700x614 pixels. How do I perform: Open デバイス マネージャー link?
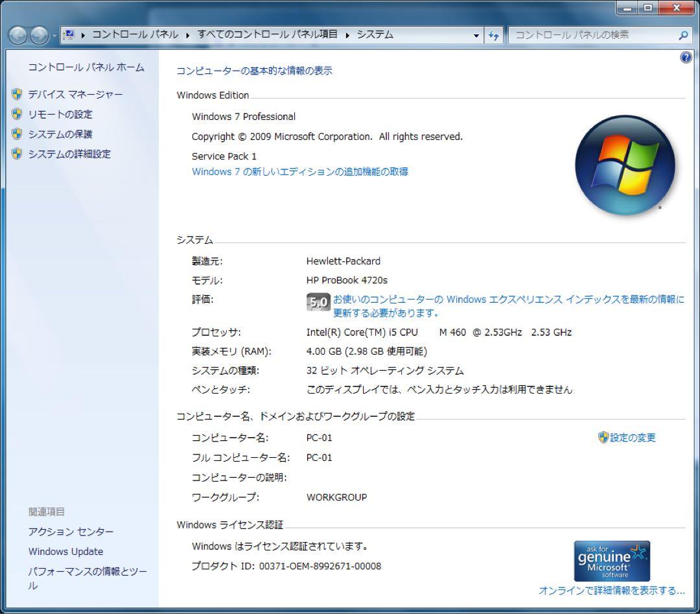click(75, 94)
